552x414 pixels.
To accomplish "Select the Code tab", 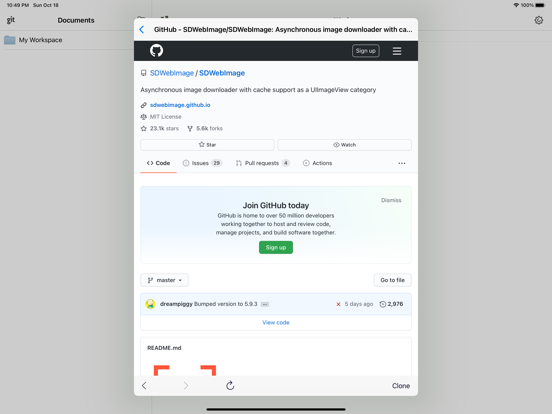I will tap(158, 163).
